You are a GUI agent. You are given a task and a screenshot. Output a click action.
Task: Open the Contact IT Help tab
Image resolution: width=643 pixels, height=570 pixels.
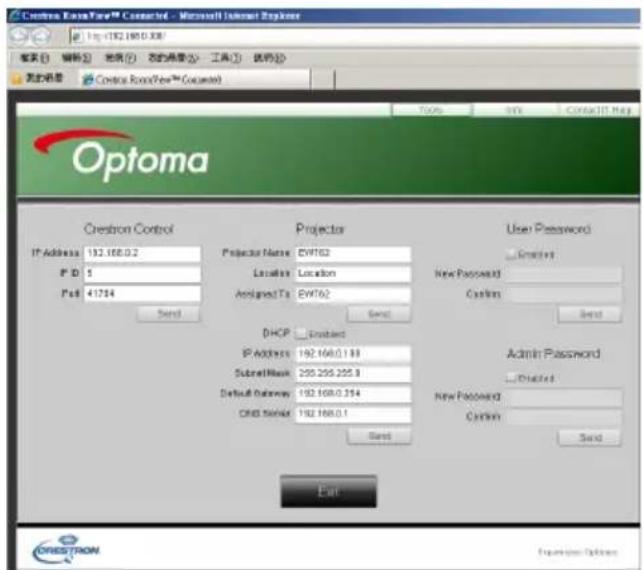[598, 110]
